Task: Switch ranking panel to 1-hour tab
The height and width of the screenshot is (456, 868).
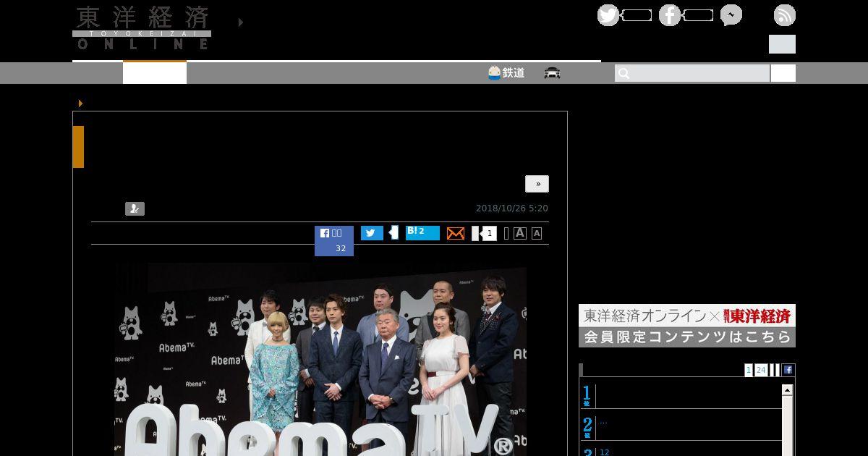Action: [x=749, y=370]
